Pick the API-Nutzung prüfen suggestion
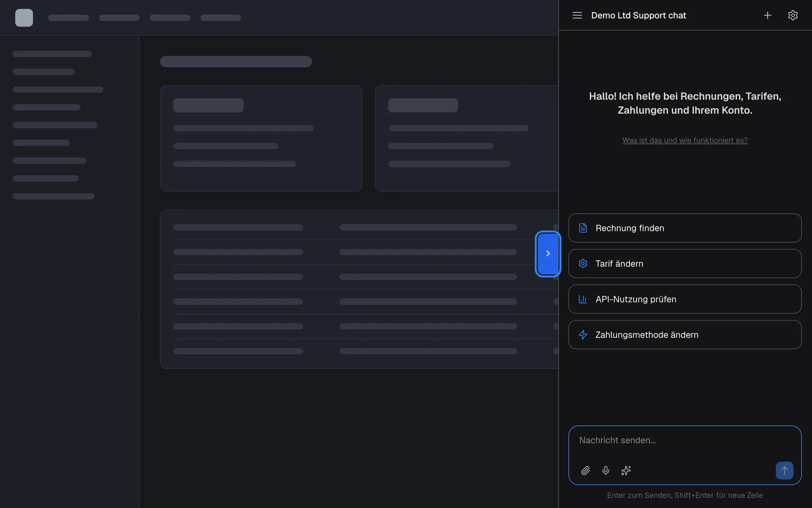 click(x=685, y=299)
